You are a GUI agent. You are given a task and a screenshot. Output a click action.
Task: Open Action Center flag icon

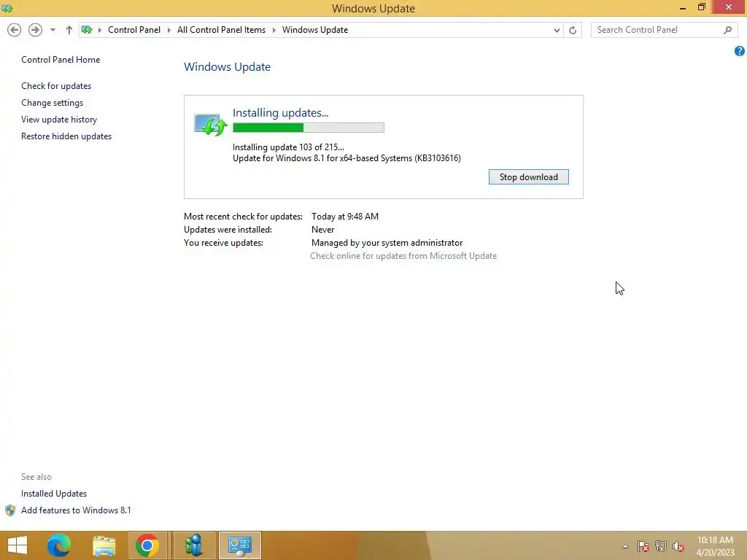pyautogui.click(x=643, y=546)
